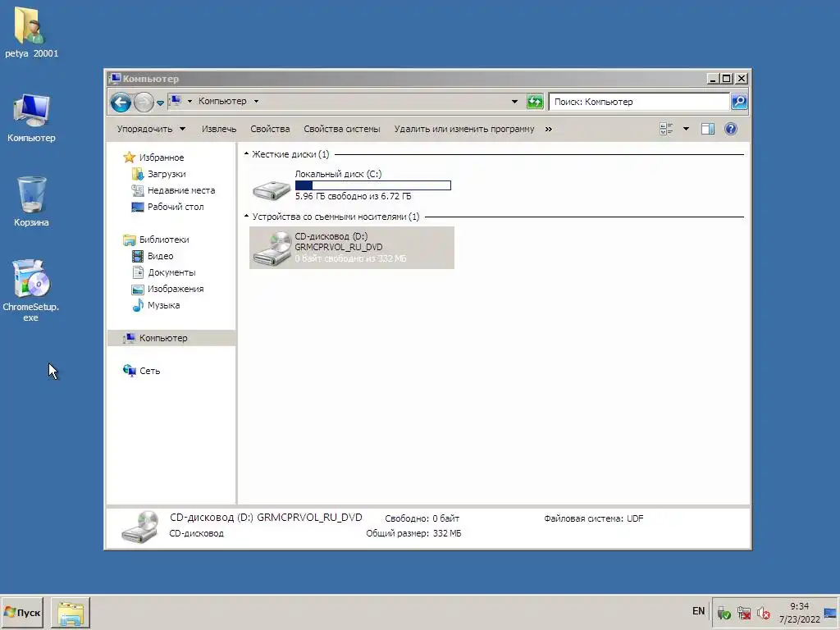This screenshot has height=630, width=840.
Task: Refresh the Компьютер view
Action: (x=535, y=101)
